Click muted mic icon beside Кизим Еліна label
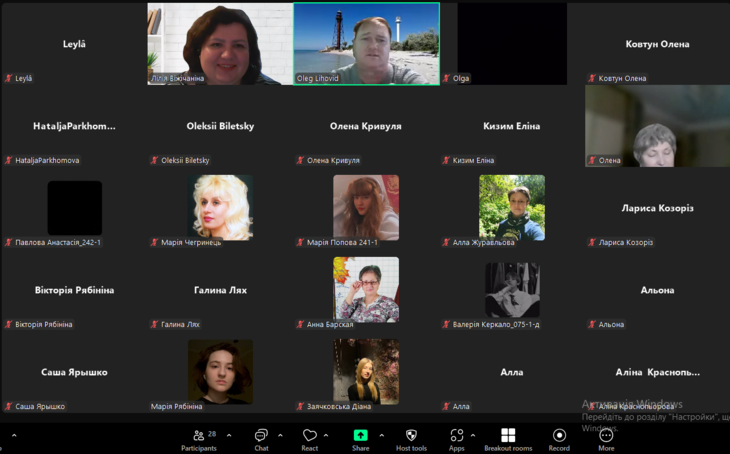The height and width of the screenshot is (454, 730). 446,160
